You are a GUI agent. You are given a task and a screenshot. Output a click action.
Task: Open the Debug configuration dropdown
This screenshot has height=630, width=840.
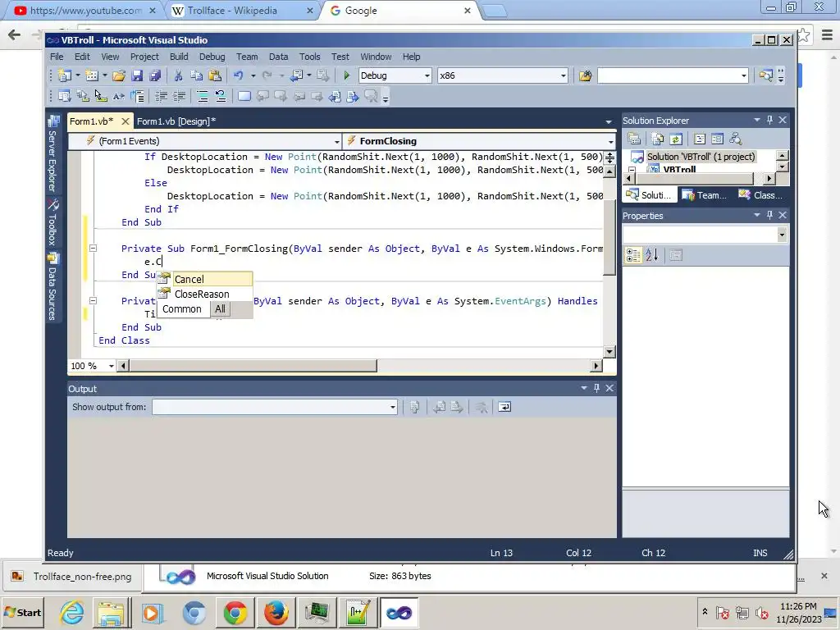tap(427, 75)
